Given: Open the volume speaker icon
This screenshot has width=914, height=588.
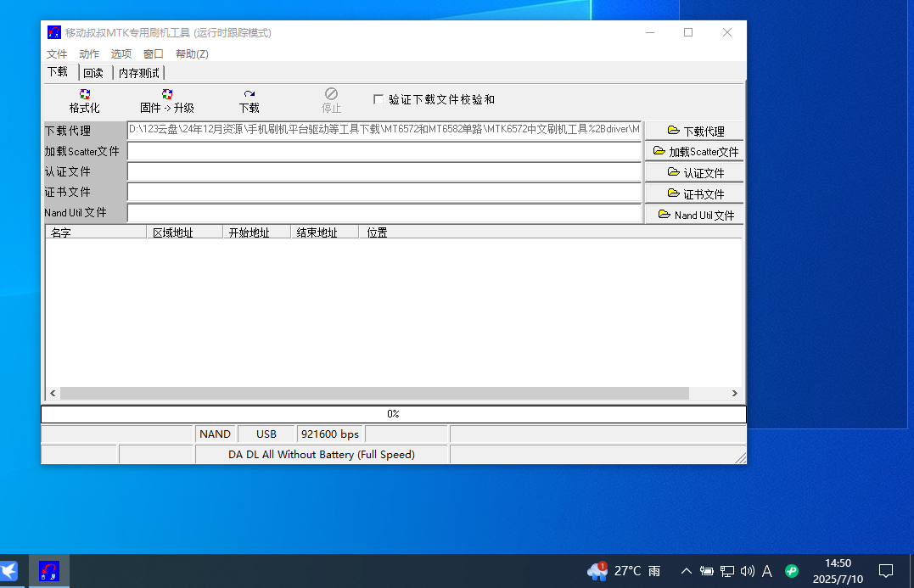Looking at the screenshot, I should (x=748, y=571).
